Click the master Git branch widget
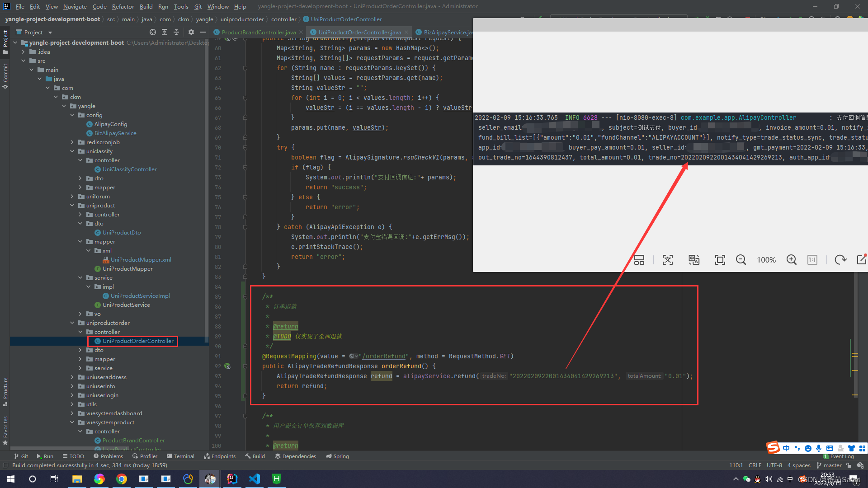Image resolution: width=868 pixels, height=488 pixels. (x=829, y=465)
